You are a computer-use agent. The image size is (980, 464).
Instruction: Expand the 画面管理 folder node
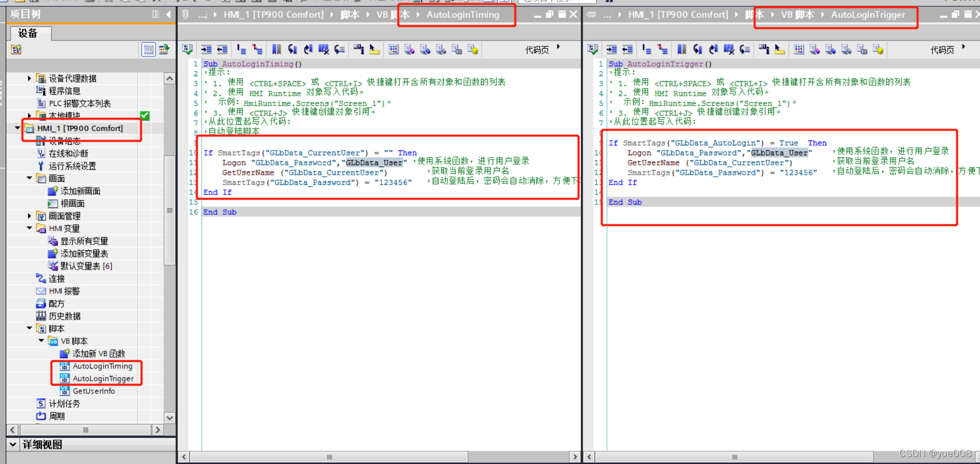(x=30, y=215)
